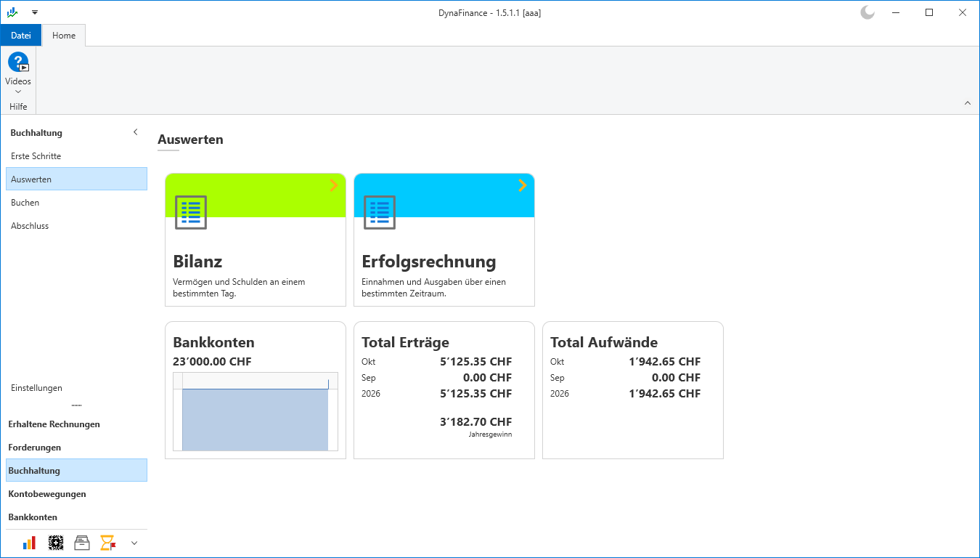The image size is (980, 558).
Task: Toggle dark mode with the moon icon
Action: click(867, 12)
